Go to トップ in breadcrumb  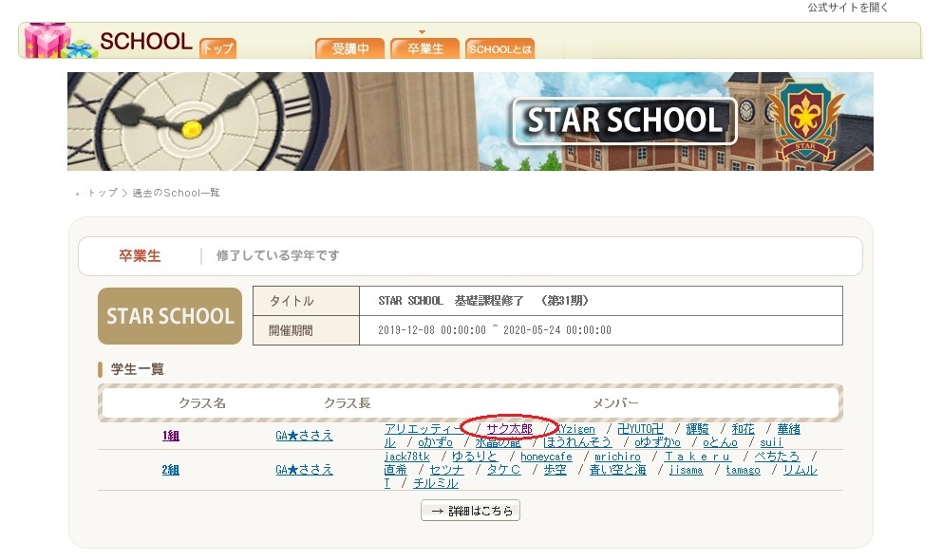pyautogui.click(x=103, y=193)
